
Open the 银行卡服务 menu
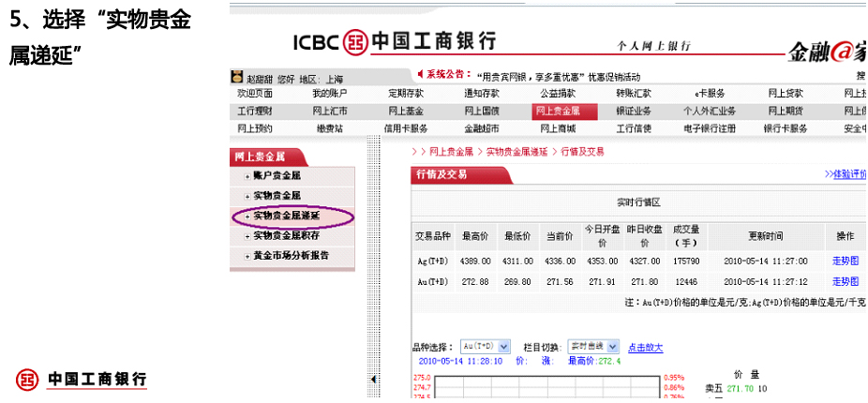tap(786, 129)
